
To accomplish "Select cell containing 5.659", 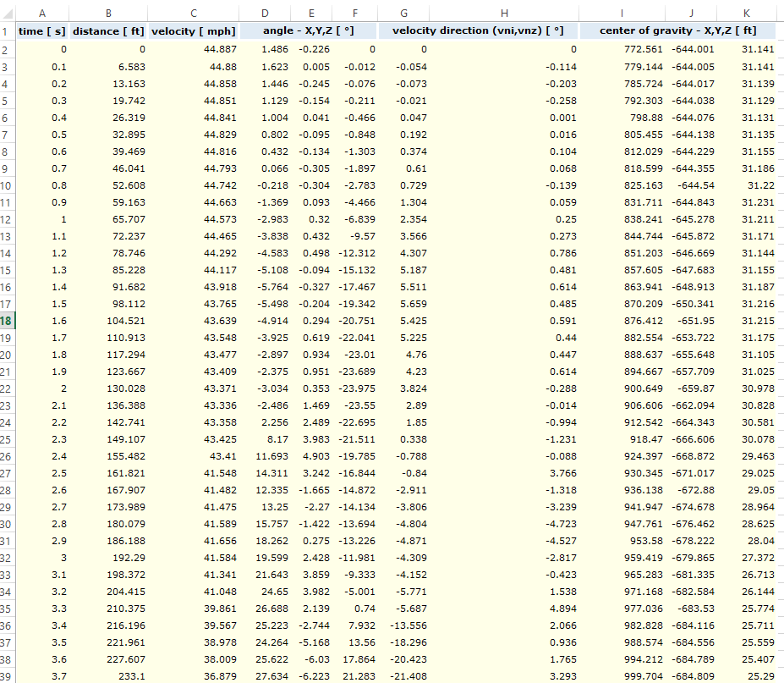I will point(403,304).
